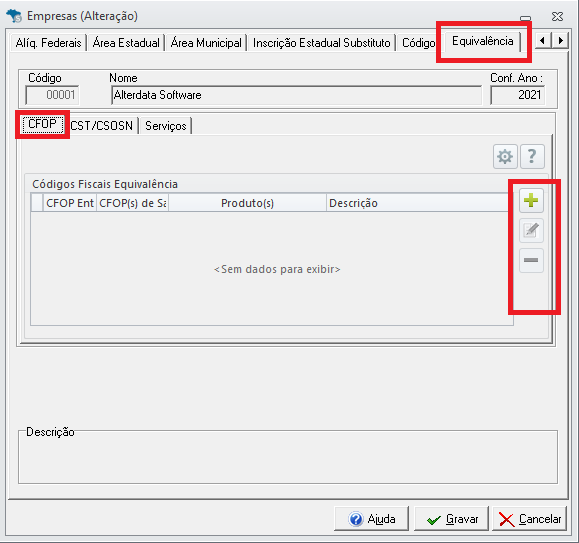Screen dimensions: 579x543
Task: Open the Alíq. Federais tab
Action: (x=48, y=43)
